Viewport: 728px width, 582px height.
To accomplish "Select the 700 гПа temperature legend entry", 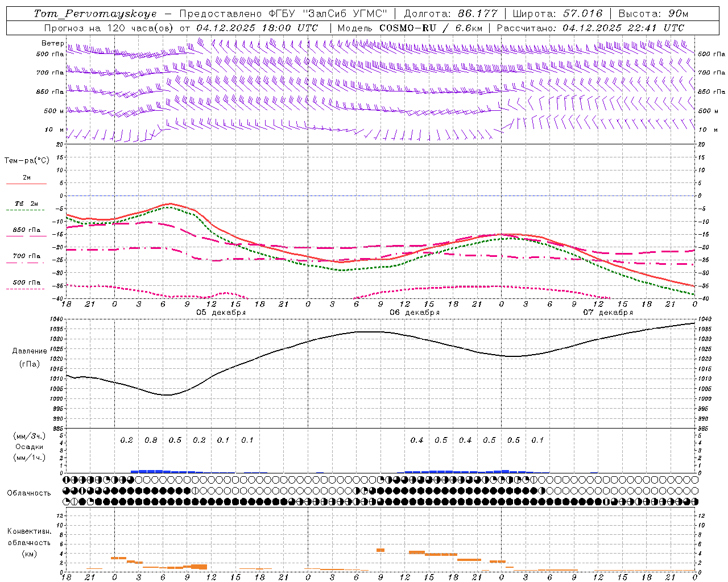I will click(x=27, y=256).
